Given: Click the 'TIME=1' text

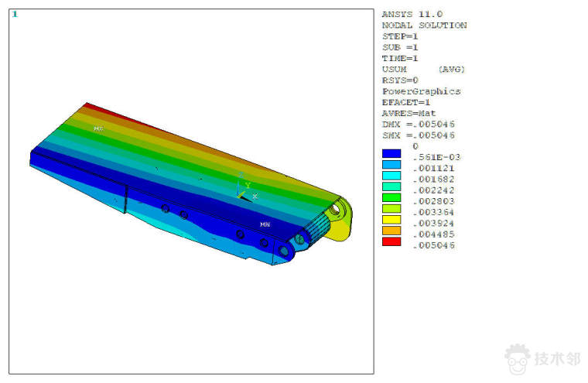Looking at the screenshot, I should coord(400,58).
